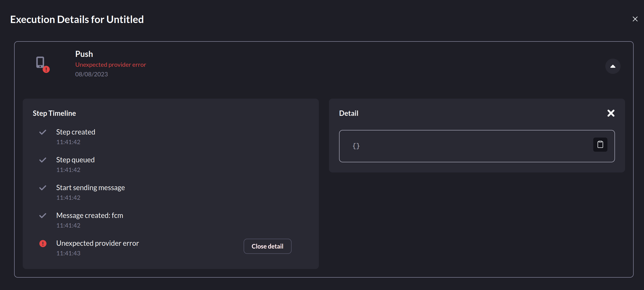Click the Push step title
Viewport: 644px width, 290px height.
tap(84, 54)
